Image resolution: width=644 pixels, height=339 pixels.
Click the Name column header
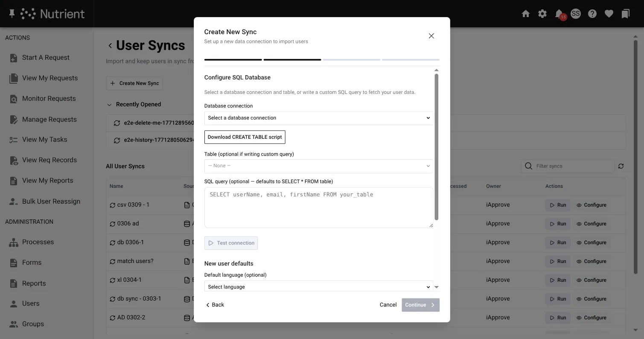pos(116,186)
